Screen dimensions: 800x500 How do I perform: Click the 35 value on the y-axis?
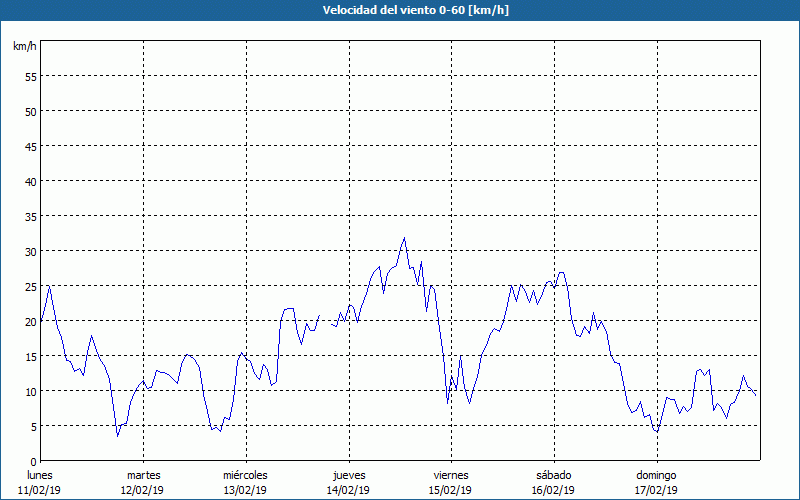[x=31, y=216]
